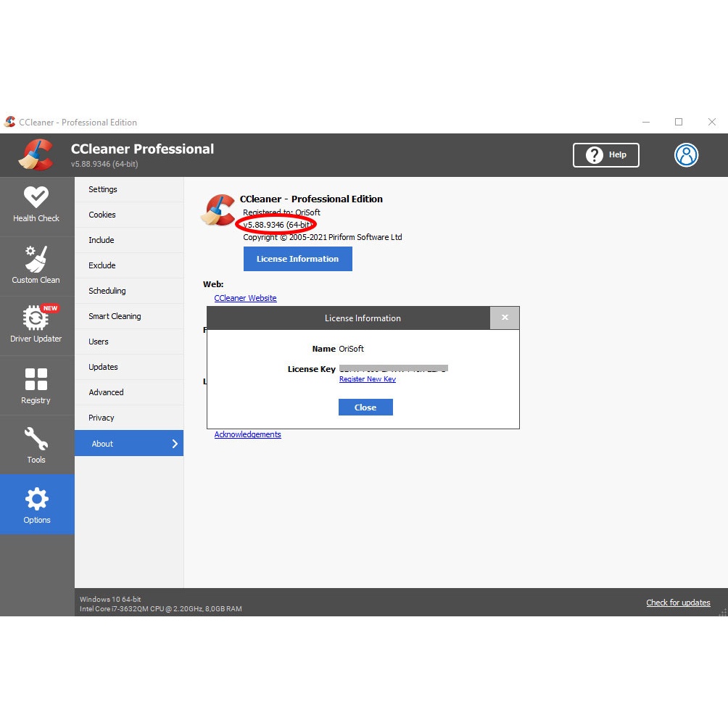Click the title bar CCleaner app icon

point(9,122)
